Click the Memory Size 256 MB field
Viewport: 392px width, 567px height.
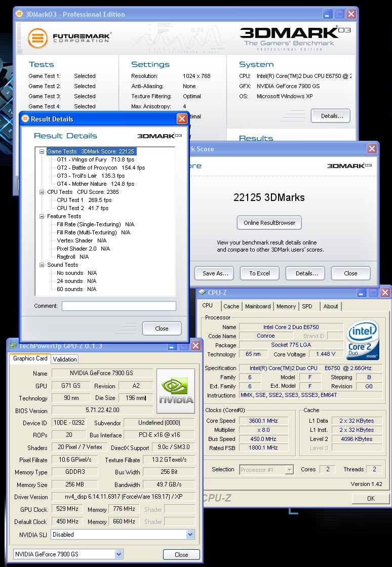tap(75, 484)
